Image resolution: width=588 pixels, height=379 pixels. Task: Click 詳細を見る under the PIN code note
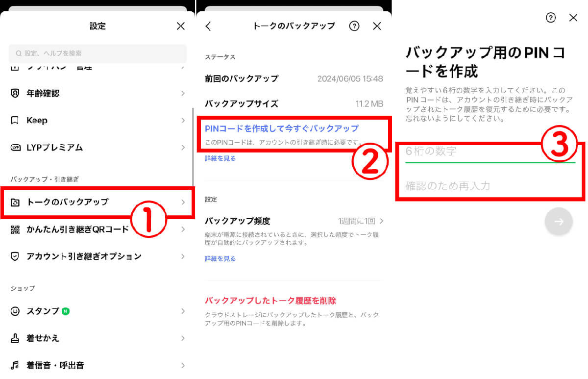[x=220, y=158]
